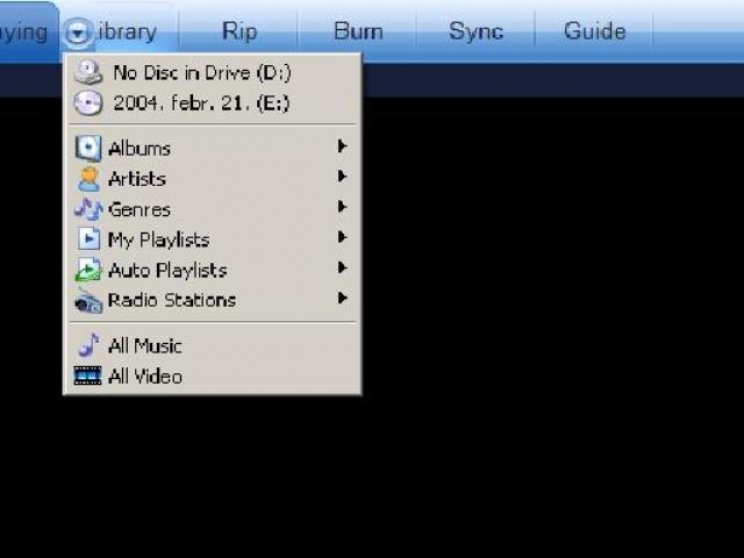Click the Library dropdown arrow button
The height and width of the screenshot is (558, 744).
click(78, 33)
